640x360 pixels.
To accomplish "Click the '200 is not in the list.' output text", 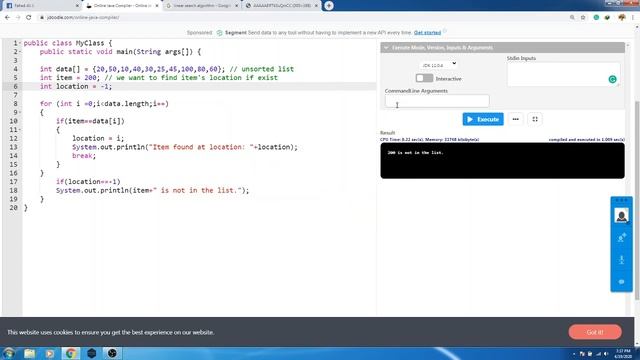I will [415, 153].
